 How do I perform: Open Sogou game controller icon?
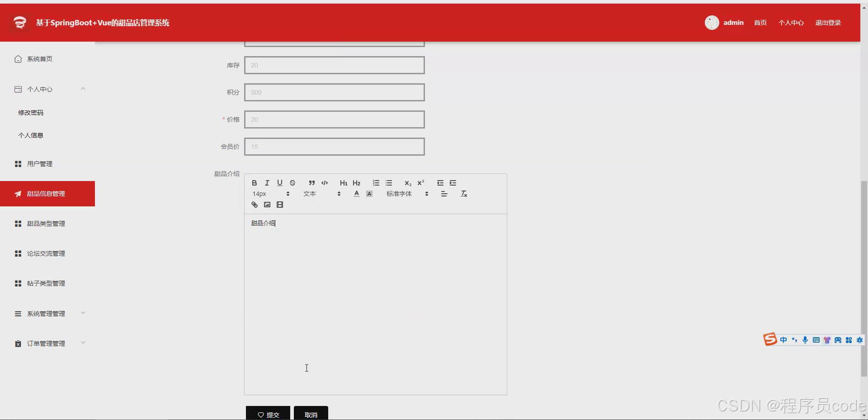[838, 340]
